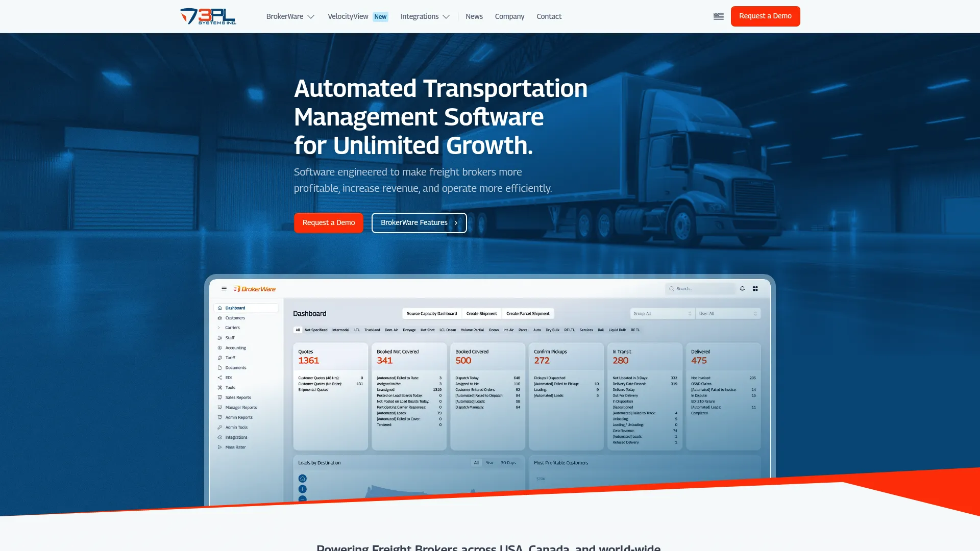
Task: Click the map home icon
Action: click(x=303, y=479)
